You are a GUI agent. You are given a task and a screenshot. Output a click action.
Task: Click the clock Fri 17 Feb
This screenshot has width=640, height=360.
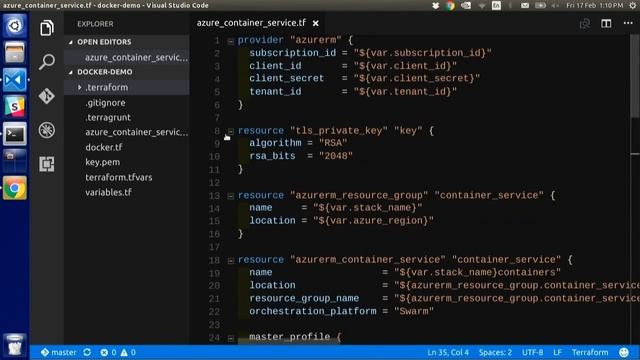click(595, 5)
